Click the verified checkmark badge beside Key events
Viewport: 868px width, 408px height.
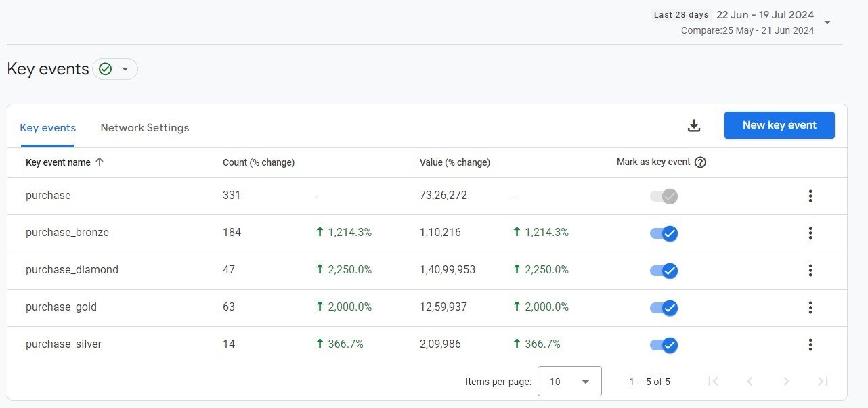tap(105, 68)
